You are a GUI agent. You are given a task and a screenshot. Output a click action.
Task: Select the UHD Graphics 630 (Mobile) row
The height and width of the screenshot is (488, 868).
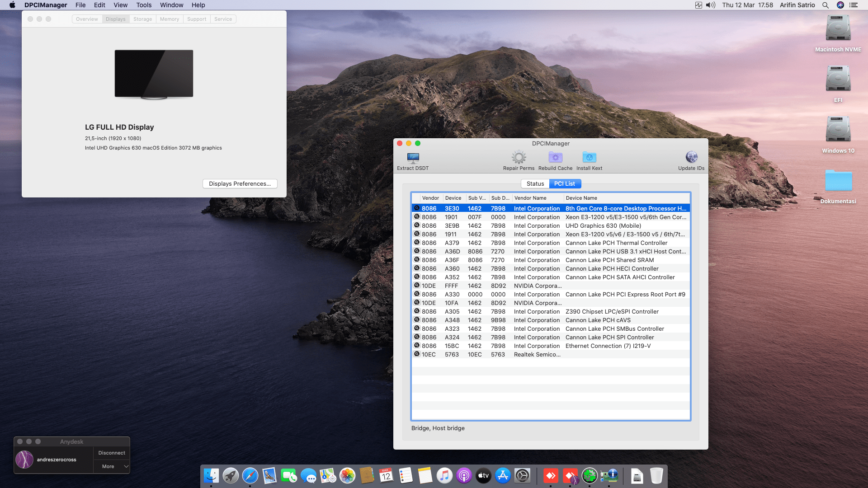coord(551,225)
